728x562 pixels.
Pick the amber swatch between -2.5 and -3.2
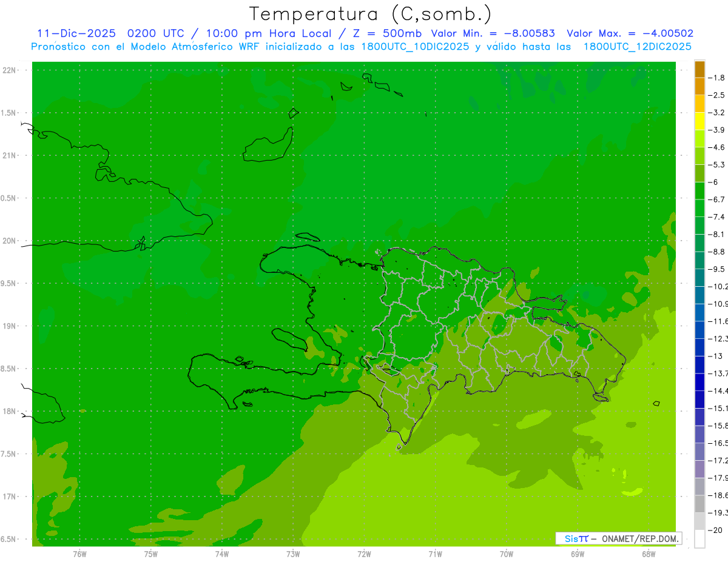coord(699,104)
